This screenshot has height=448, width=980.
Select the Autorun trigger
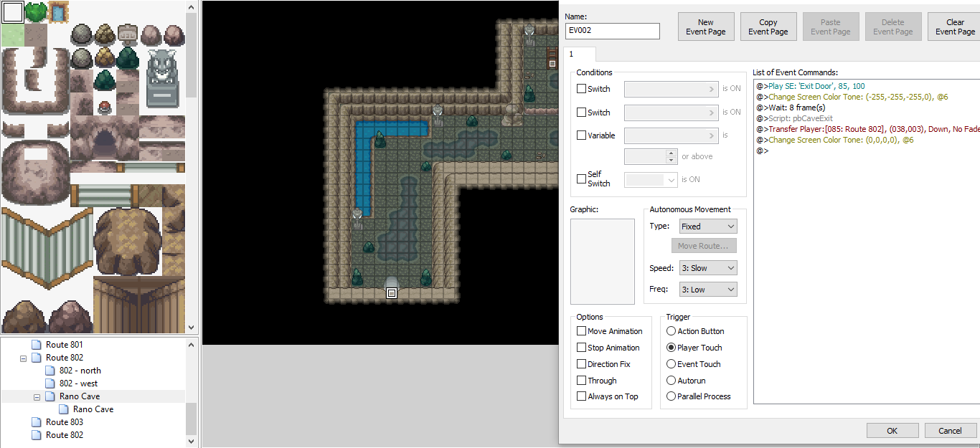coord(672,381)
